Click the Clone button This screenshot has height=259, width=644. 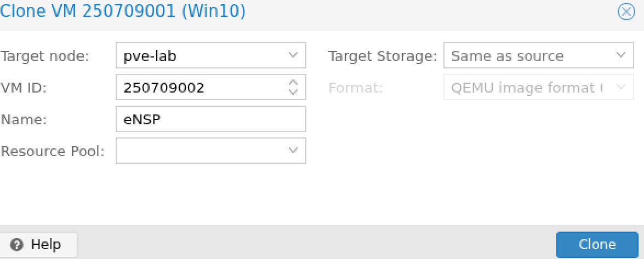[597, 244]
